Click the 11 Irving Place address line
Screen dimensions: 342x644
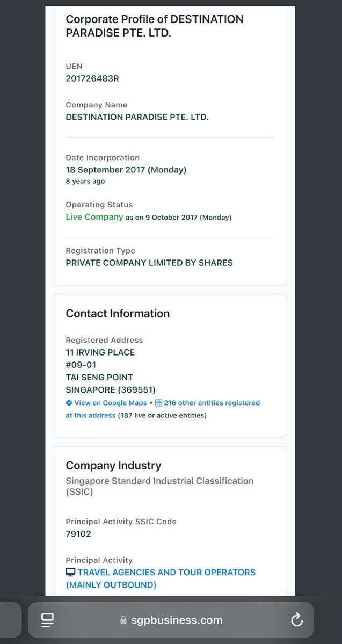(100, 352)
